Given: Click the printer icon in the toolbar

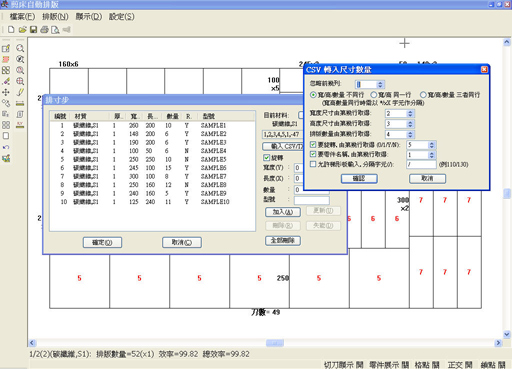Looking at the screenshot, I should tap(44, 30).
